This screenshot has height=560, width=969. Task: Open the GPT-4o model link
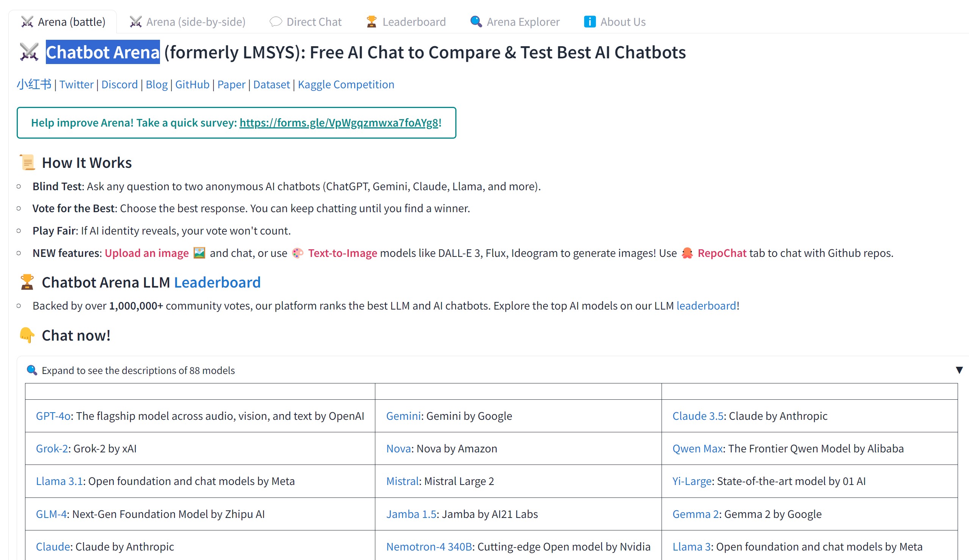click(53, 416)
